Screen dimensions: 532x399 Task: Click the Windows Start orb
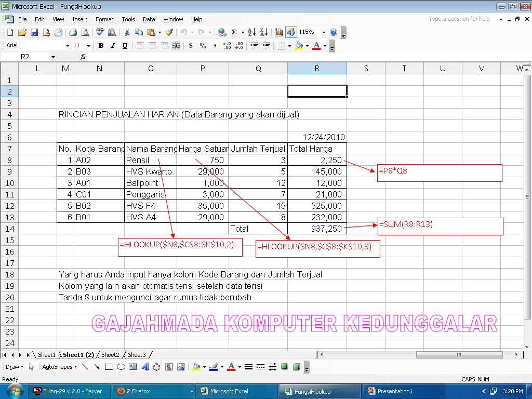pyautogui.click(x=15, y=391)
